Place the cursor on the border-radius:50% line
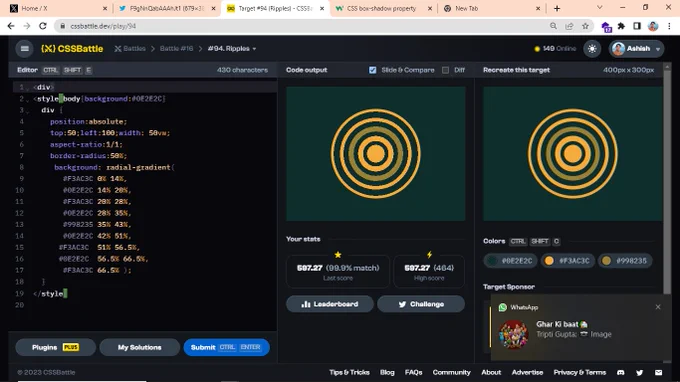The height and width of the screenshot is (382, 680). (x=88, y=156)
